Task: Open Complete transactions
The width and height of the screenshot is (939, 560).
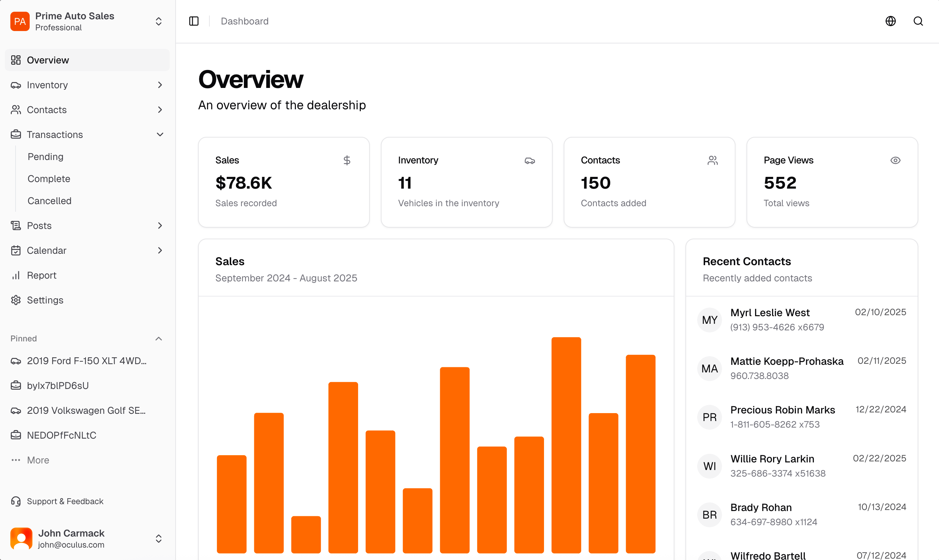Action: [x=49, y=179]
